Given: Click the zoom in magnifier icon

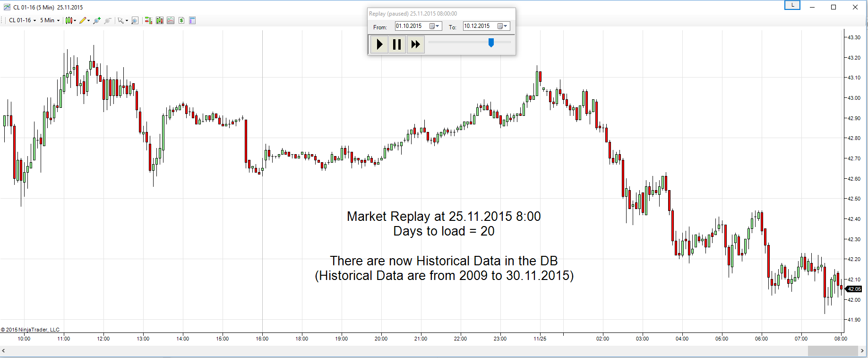Looking at the screenshot, I should click(x=97, y=20).
